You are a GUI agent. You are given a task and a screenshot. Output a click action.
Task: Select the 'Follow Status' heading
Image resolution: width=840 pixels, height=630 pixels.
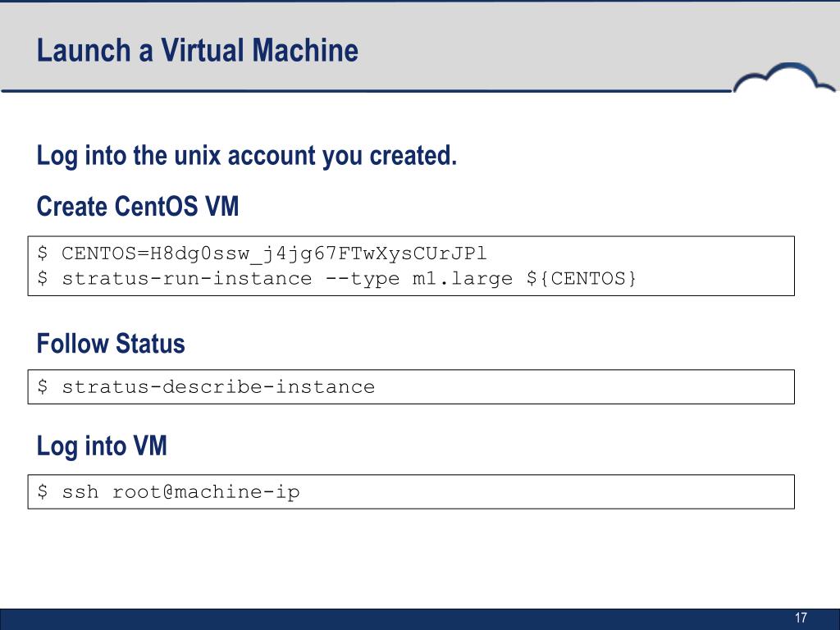coord(111,344)
